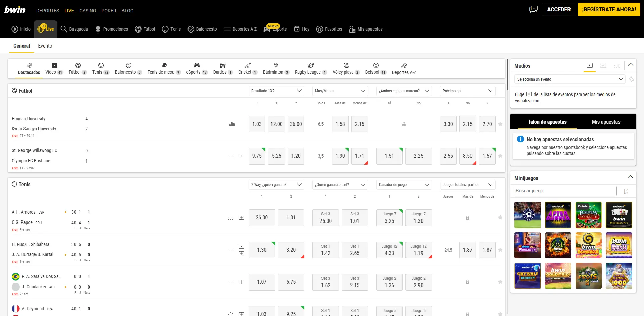Click the ACCEDER button
644x316 pixels.
point(558,9)
